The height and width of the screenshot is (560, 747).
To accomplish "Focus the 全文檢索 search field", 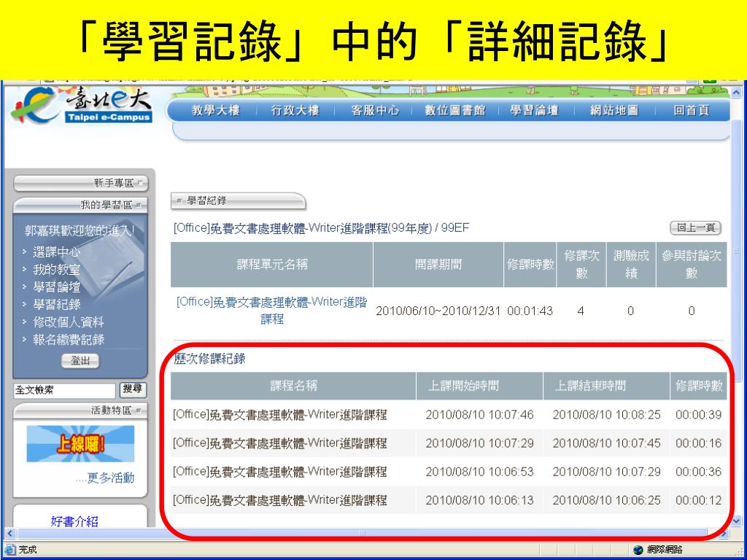I will [64, 391].
